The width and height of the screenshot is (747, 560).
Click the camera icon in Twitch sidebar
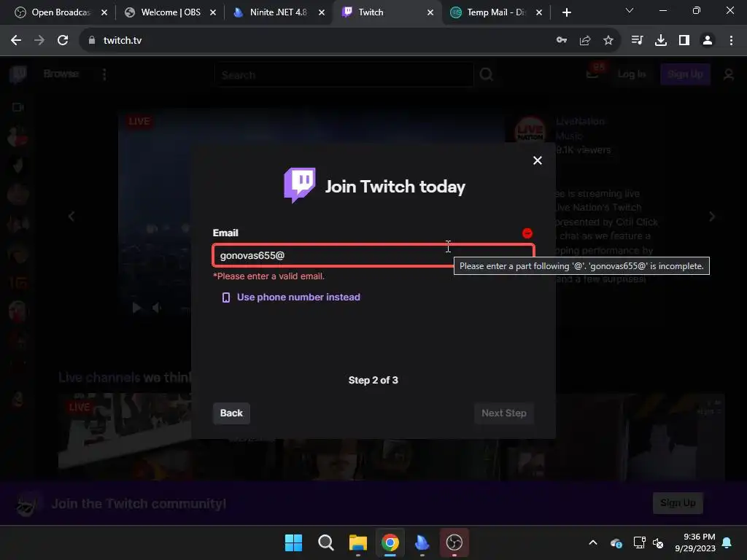(18, 107)
